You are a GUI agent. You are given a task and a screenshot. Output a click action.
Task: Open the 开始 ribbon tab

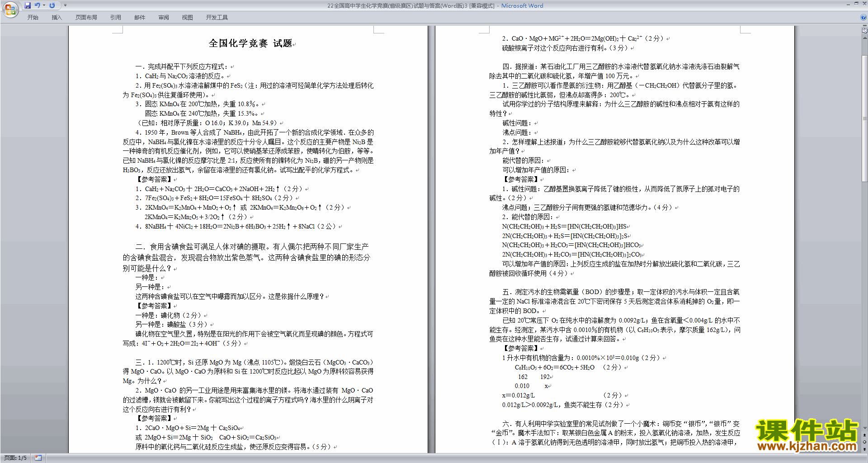(33, 18)
